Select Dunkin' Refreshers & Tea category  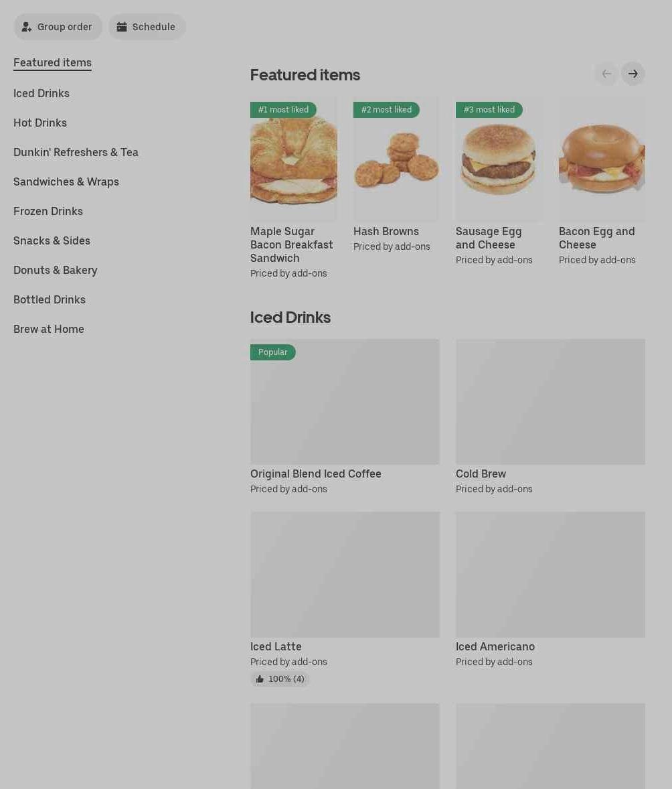pos(76,153)
